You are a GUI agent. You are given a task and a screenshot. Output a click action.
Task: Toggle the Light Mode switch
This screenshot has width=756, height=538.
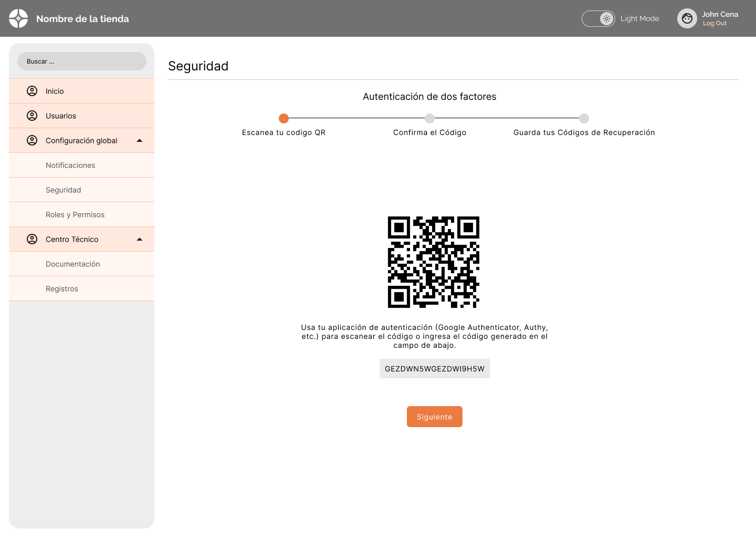598,18
